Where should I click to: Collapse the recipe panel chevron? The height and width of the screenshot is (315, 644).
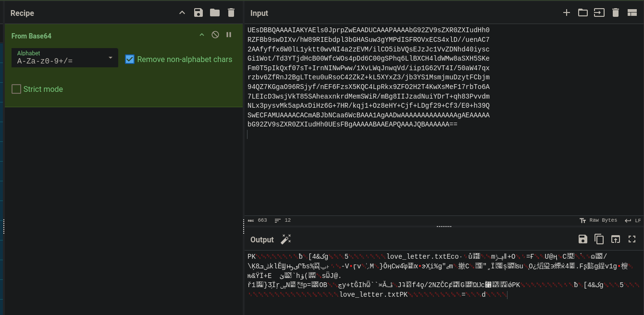182,13
